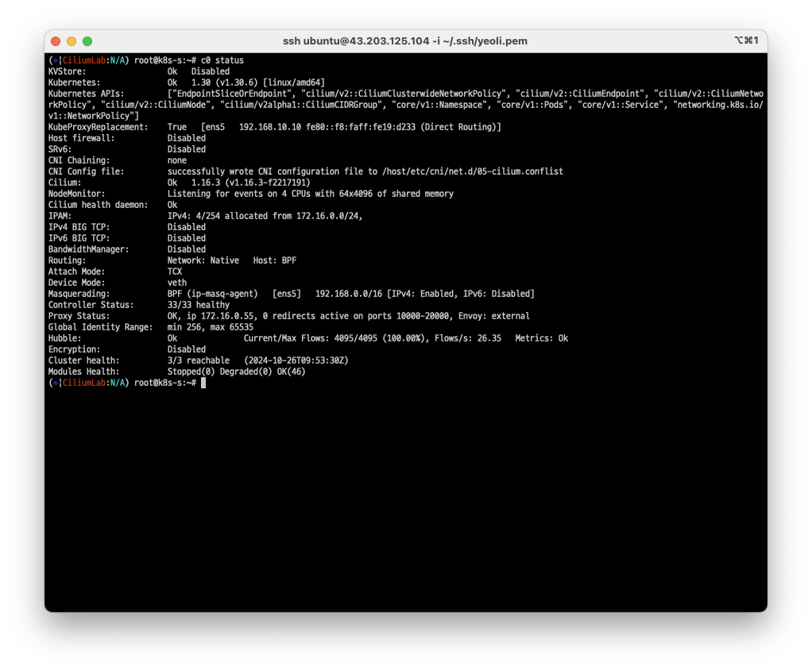Screen dimensions: 812x671
Task: Click 'Host: BPF' routing value
Action: (275, 261)
